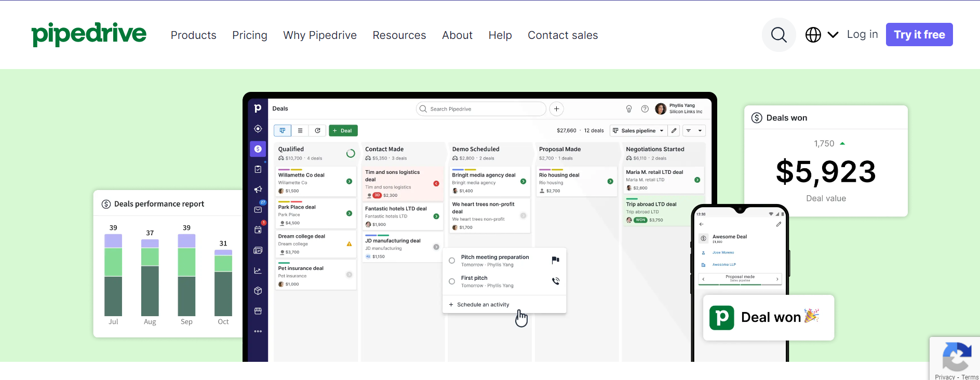980x380 pixels.
Task: Click the Search Pipedrive field
Action: pyautogui.click(x=481, y=109)
